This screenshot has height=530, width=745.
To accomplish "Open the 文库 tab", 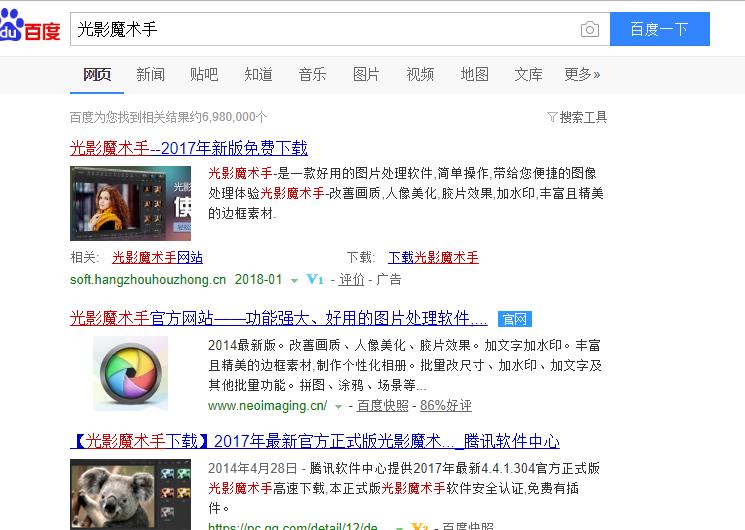I will click(x=528, y=74).
